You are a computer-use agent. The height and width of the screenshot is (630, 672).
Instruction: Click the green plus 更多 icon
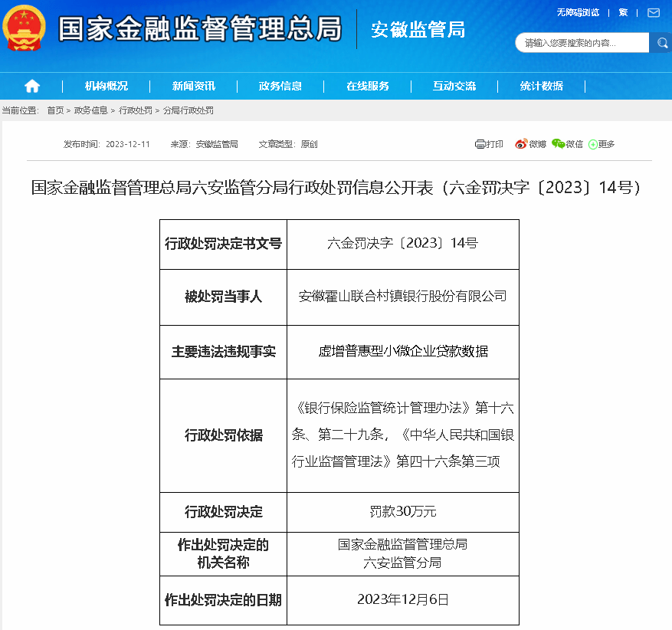pyautogui.click(x=593, y=144)
